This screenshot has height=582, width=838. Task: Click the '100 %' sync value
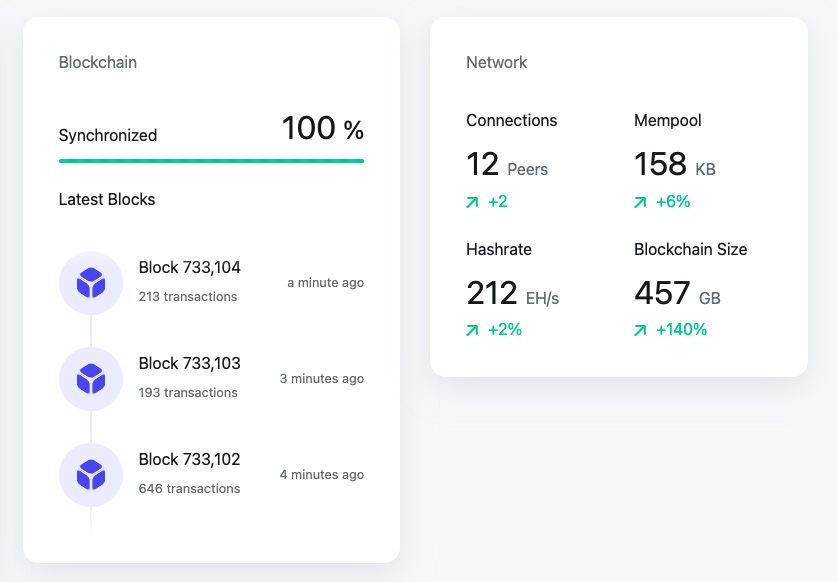click(x=323, y=129)
